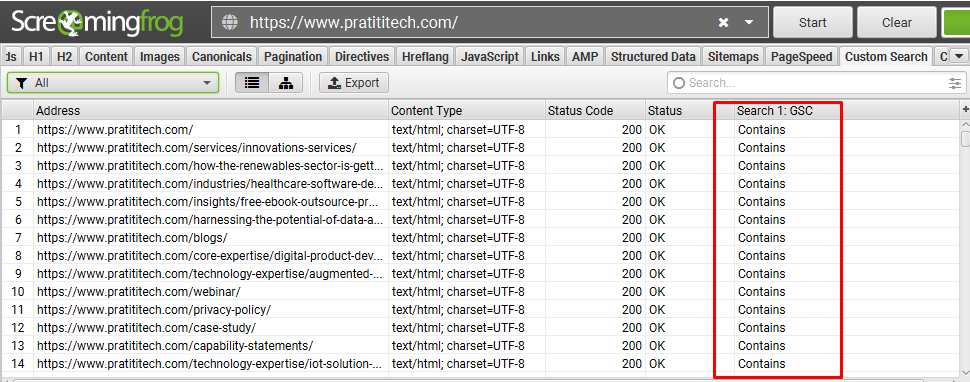Switch to tree view icon

point(286,83)
